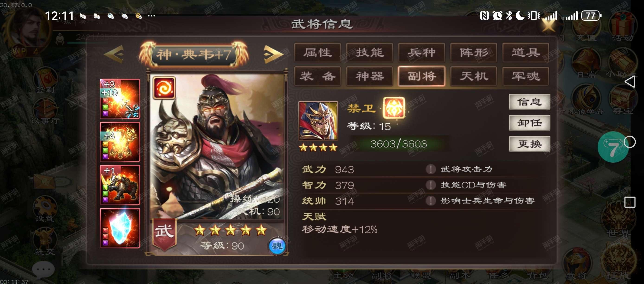Open the 神器 tab
The height and width of the screenshot is (284, 644).
pos(370,76)
